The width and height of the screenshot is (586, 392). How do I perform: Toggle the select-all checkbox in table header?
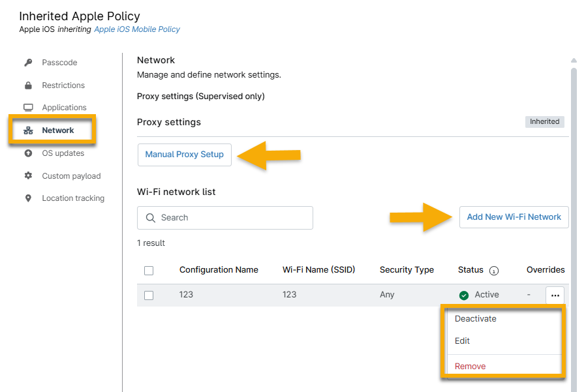pyautogui.click(x=149, y=271)
